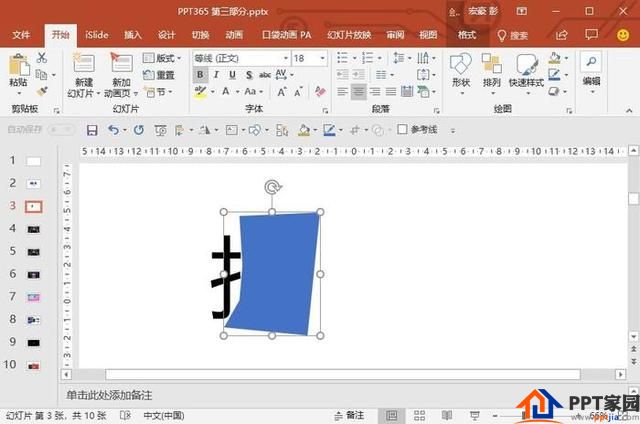Select slide 10 thumbnail

(x=33, y=366)
